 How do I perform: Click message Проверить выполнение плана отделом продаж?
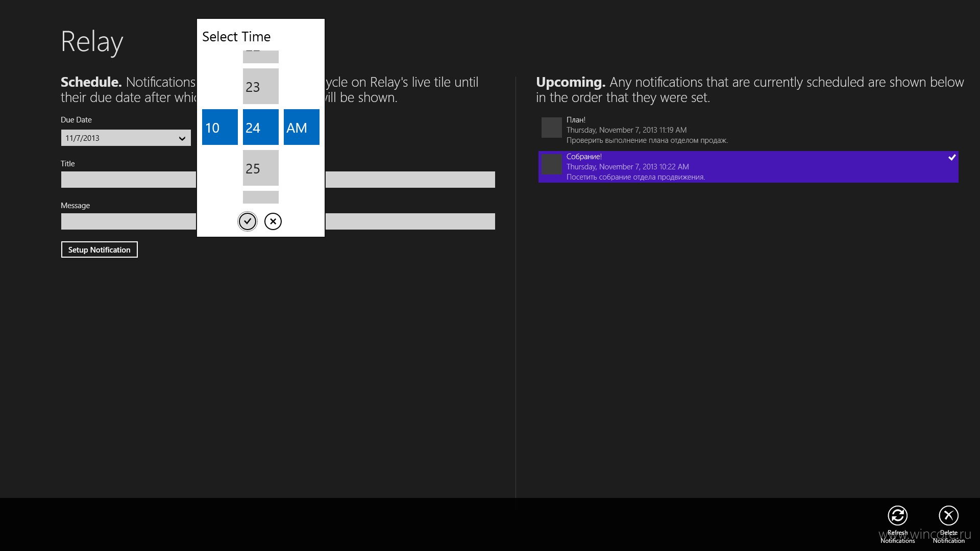click(647, 140)
